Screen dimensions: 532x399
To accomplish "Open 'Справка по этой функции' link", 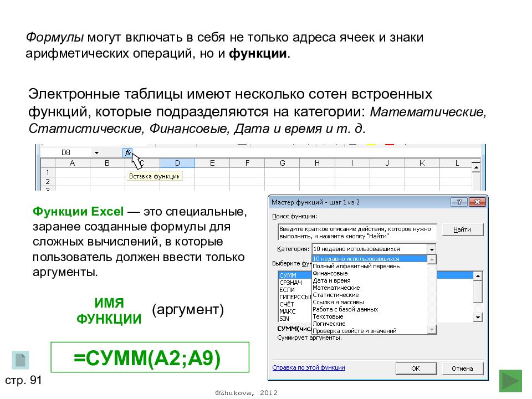I will (309, 367).
